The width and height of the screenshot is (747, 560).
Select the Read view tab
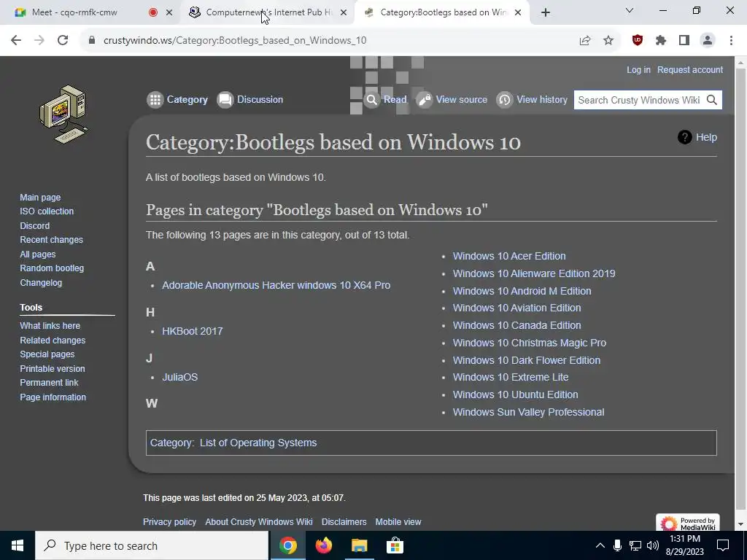click(x=385, y=99)
